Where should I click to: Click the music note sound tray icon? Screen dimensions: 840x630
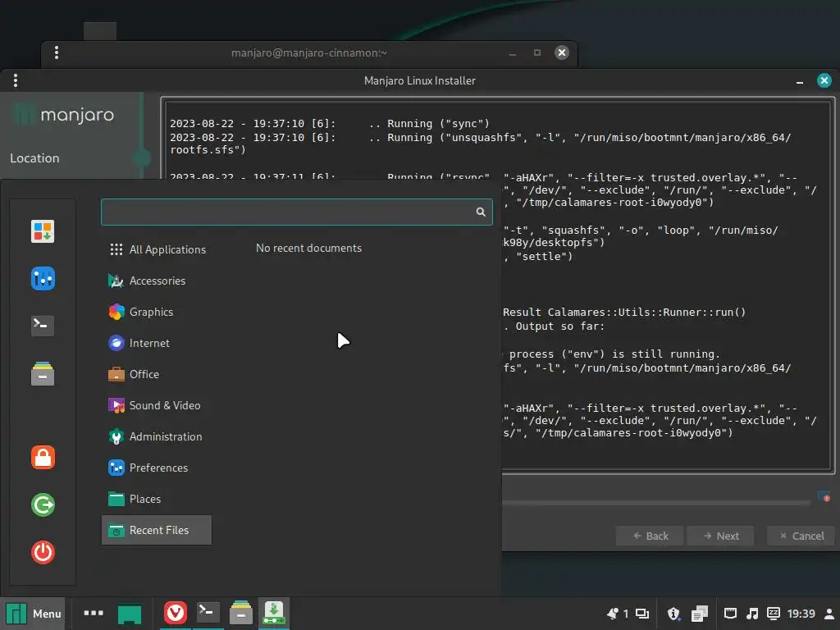[x=752, y=614]
